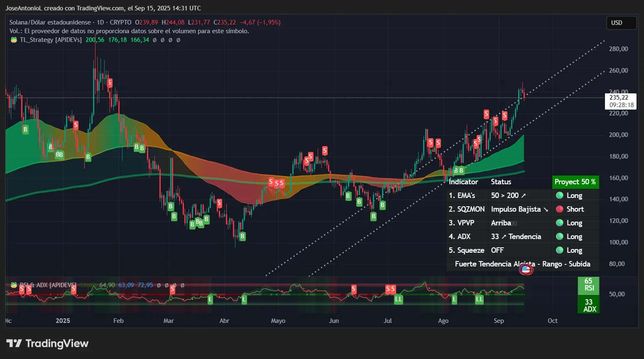Toggle the green Long dot on the EMA's row
This screenshot has width=644, height=359.
pyautogui.click(x=560, y=195)
